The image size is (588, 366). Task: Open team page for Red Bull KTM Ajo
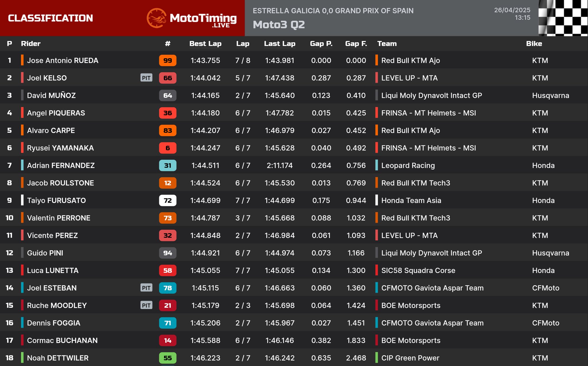tap(410, 61)
